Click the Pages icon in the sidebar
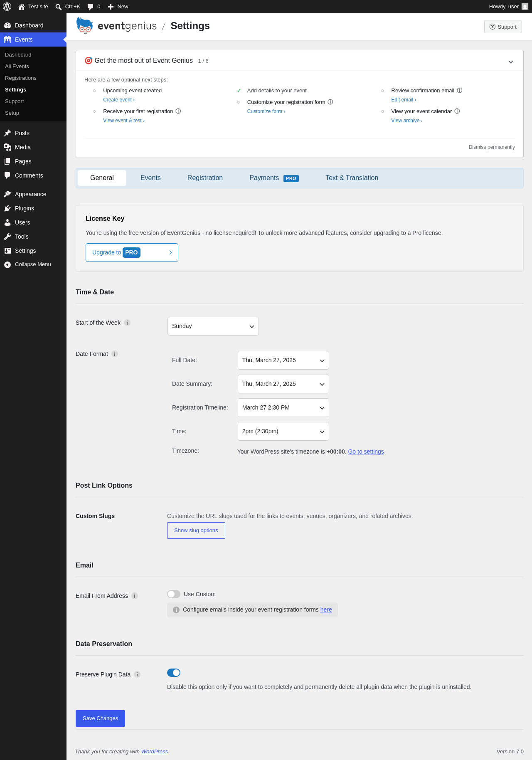 pos(7,161)
